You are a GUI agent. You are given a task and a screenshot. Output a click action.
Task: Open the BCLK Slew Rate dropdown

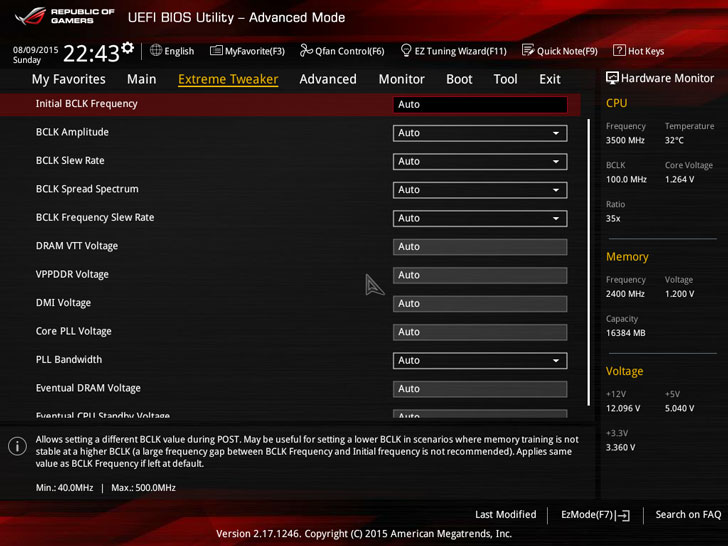480,162
